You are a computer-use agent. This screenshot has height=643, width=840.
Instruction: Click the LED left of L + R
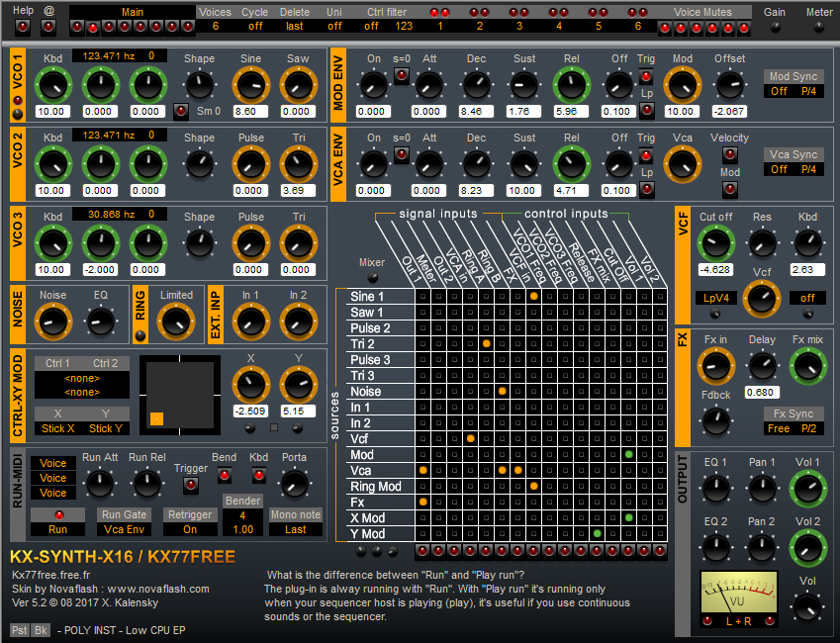707,621
